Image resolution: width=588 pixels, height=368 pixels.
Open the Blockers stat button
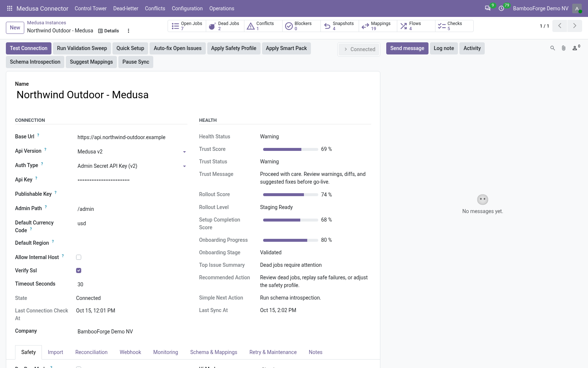[x=302, y=26]
